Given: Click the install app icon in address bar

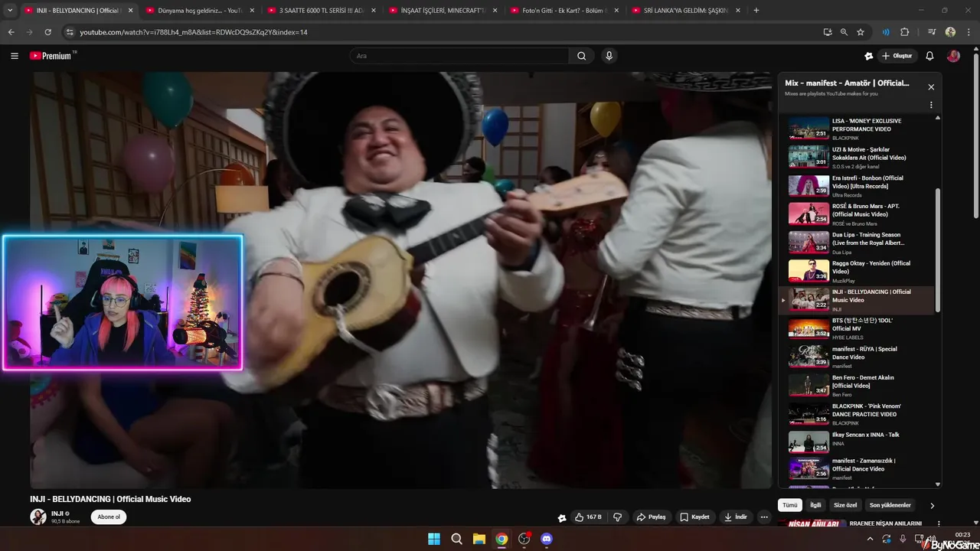Looking at the screenshot, I should (x=828, y=32).
